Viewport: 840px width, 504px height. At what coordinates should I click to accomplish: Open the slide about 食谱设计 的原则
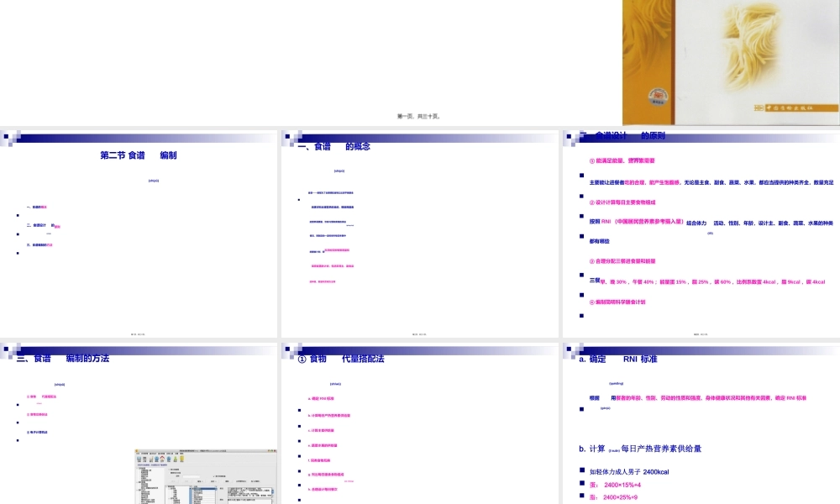tap(701, 235)
